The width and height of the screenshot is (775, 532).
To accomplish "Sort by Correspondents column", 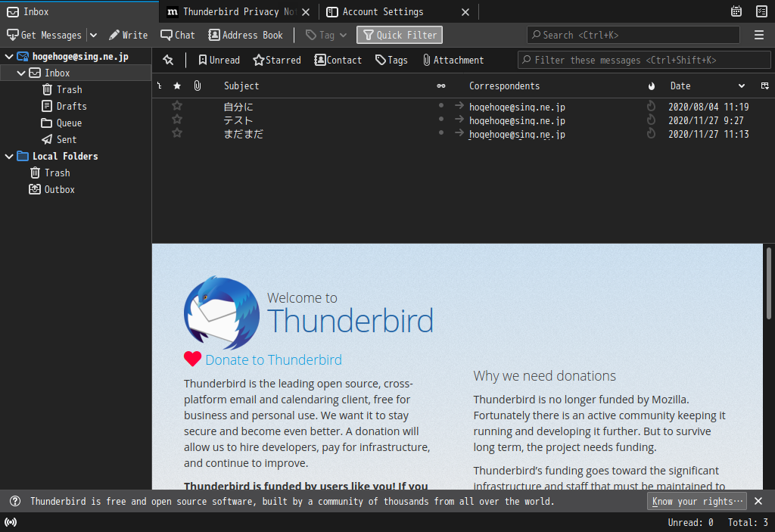I will pyautogui.click(x=504, y=86).
